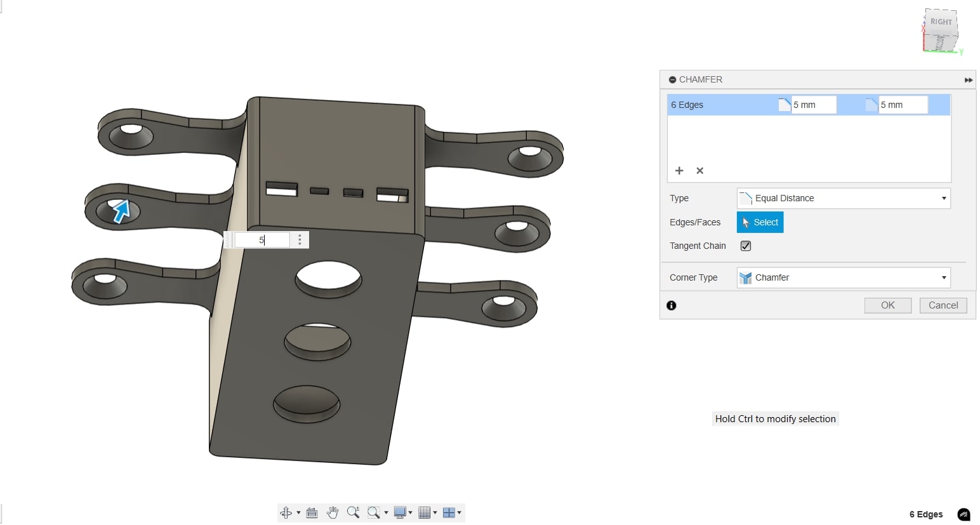Screen dimensions: 980x525
Task: Open the Corner Type dropdown showing Chamfer
Action: click(844, 277)
